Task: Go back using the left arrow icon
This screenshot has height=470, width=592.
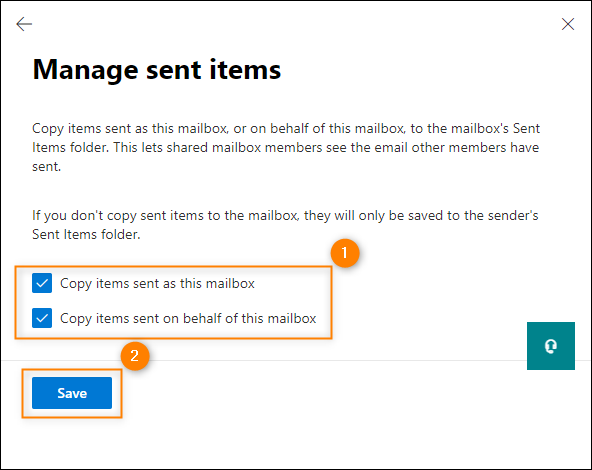Action: pyautogui.click(x=24, y=24)
